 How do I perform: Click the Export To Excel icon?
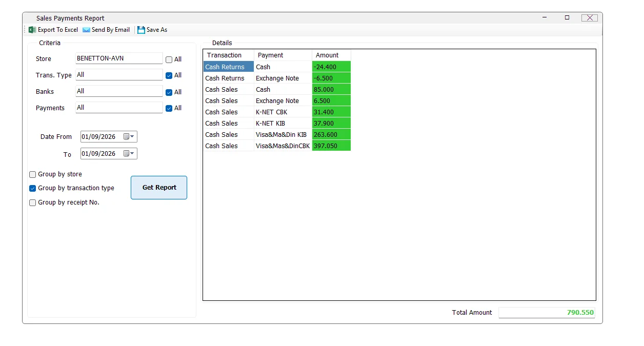(32, 30)
